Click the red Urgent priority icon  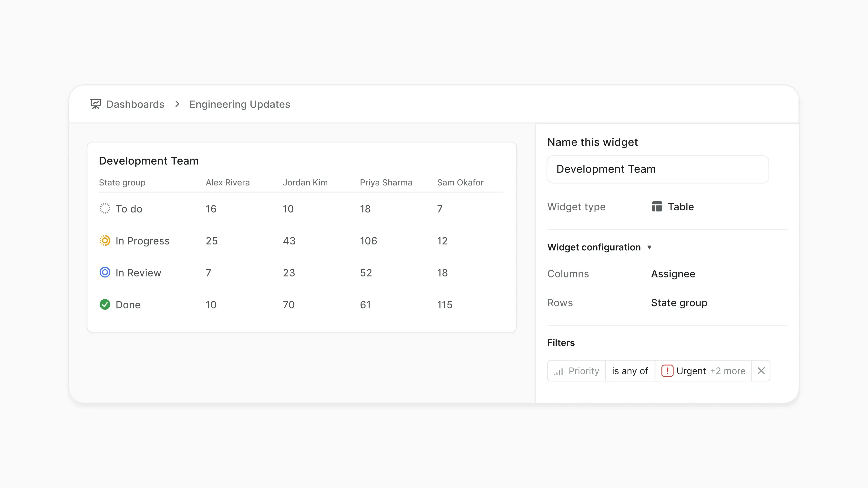pyautogui.click(x=668, y=371)
